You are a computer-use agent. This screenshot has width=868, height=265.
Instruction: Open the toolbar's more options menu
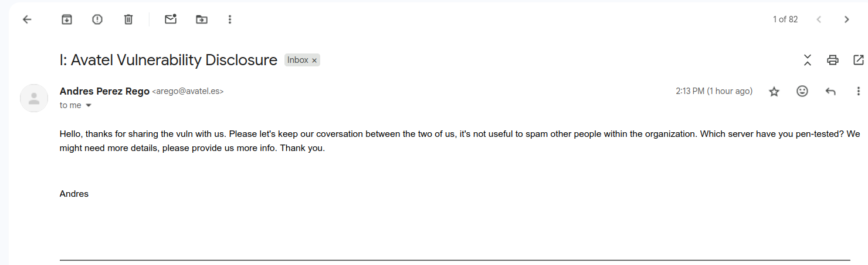pyautogui.click(x=230, y=19)
